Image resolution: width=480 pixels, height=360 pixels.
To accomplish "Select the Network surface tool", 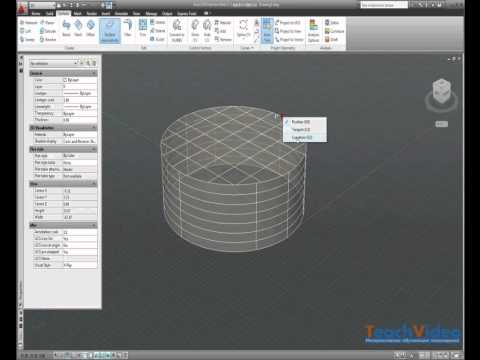I will click(29, 23).
